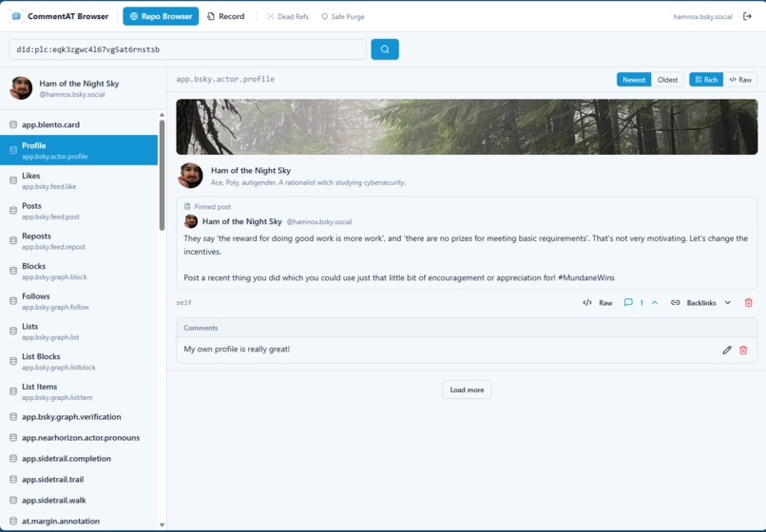This screenshot has height=532, width=766.
Task: Delete the self record with trash icon
Action: pyautogui.click(x=748, y=303)
